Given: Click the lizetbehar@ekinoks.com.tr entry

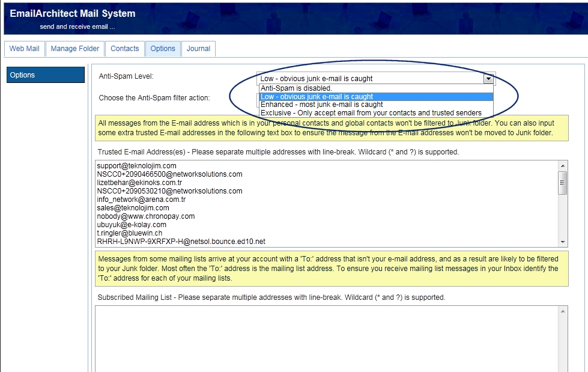Looking at the screenshot, I should click(139, 183).
